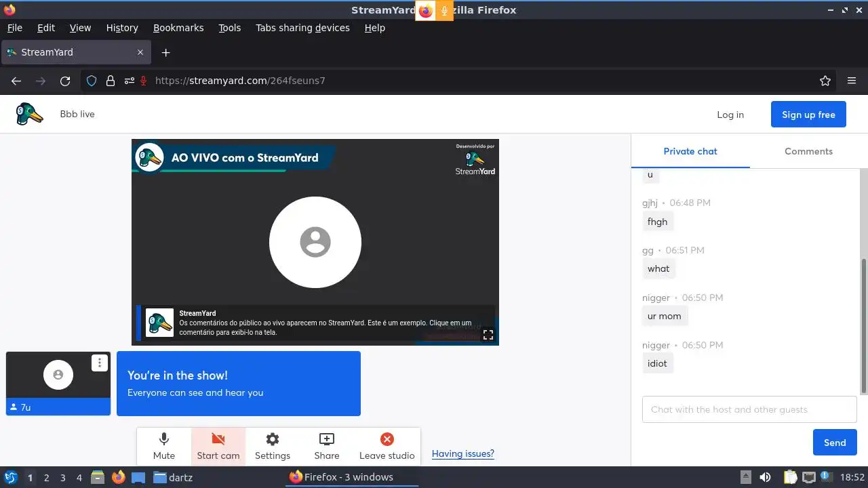Image resolution: width=868 pixels, height=488 pixels.
Task: Click the chat panel scrollbar
Action: pos(864,325)
